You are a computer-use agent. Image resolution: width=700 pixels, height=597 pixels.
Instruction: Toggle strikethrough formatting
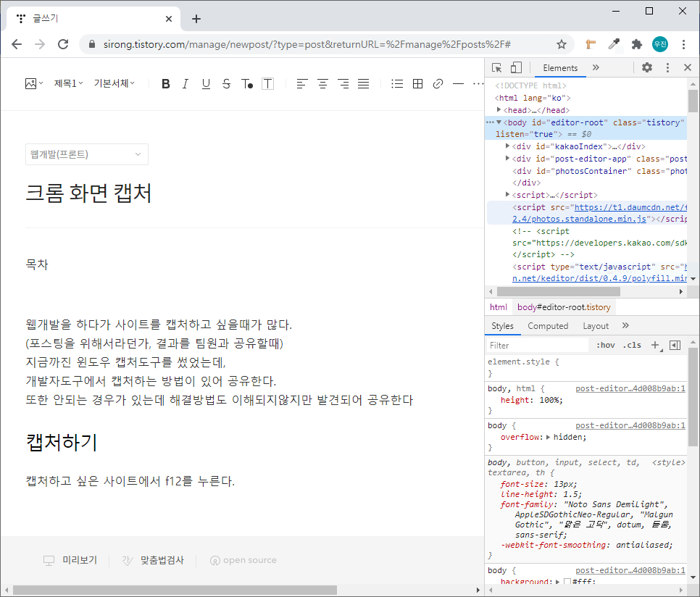tap(226, 83)
